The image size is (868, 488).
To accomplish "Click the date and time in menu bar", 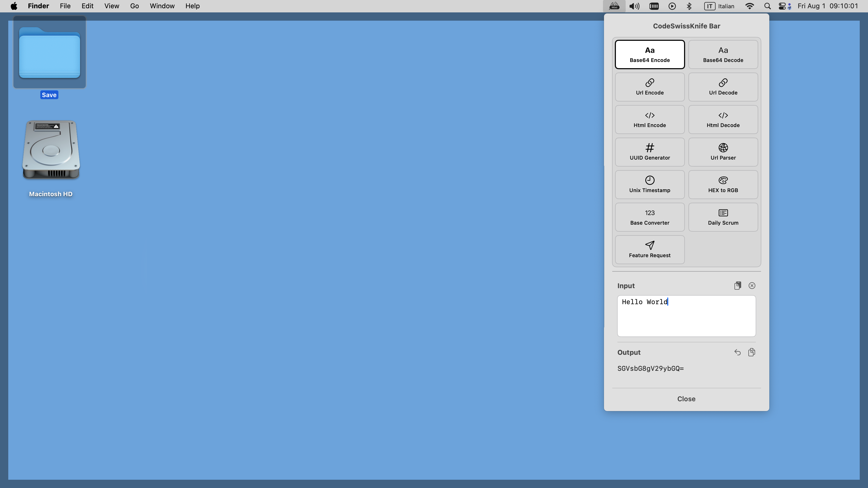I will (x=827, y=6).
